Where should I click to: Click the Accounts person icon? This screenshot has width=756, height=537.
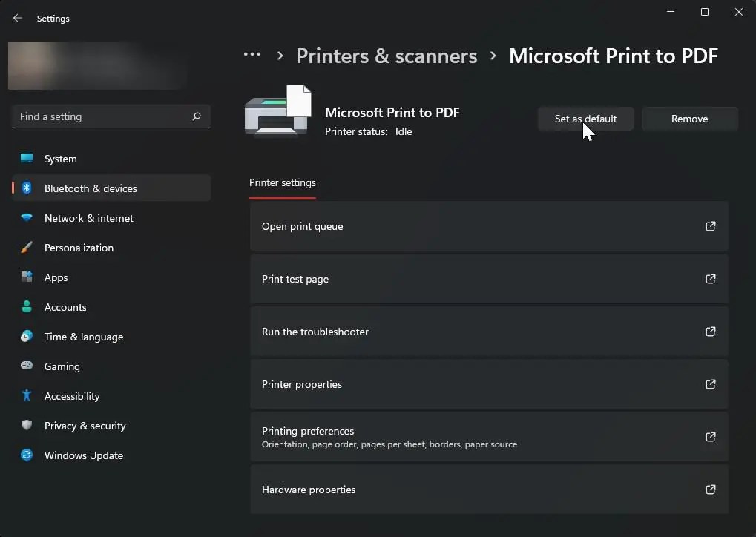point(27,306)
